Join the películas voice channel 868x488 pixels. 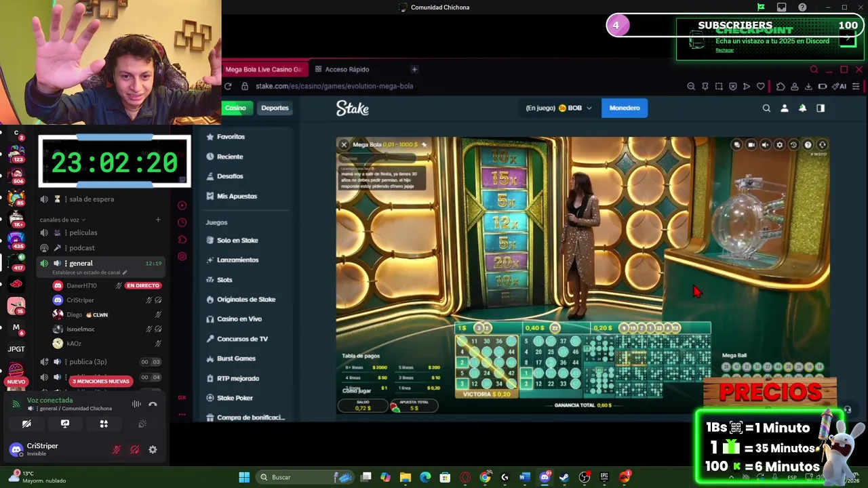pyautogui.click(x=83, y=232)
